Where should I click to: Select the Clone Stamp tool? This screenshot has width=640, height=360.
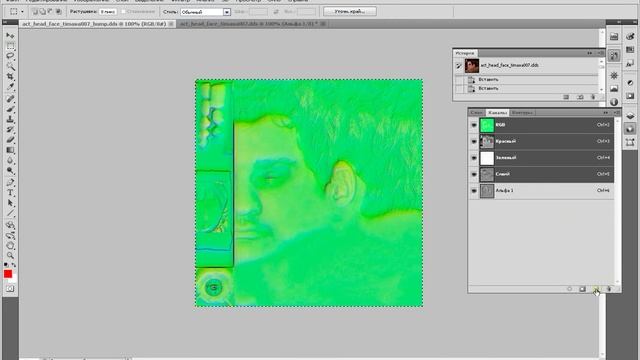[10, 119]
